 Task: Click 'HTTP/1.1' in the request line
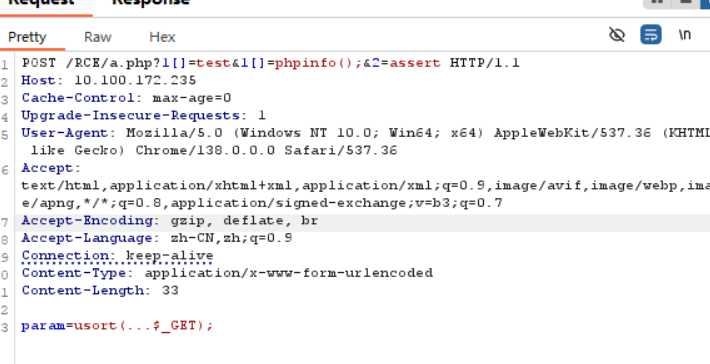pos(485,63)
